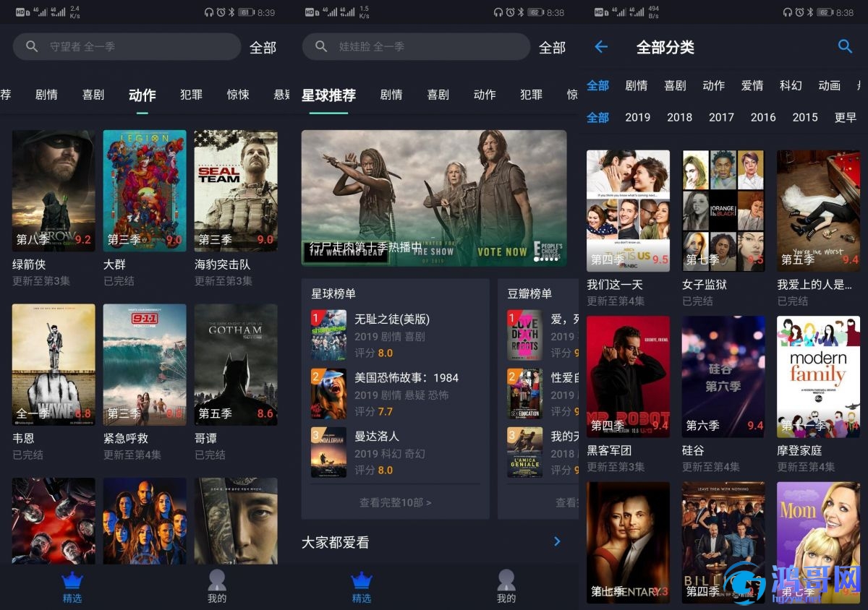Open the 我爱上的人是... poster
Viewport: 868px width, 610px height.
pos(819,211)
